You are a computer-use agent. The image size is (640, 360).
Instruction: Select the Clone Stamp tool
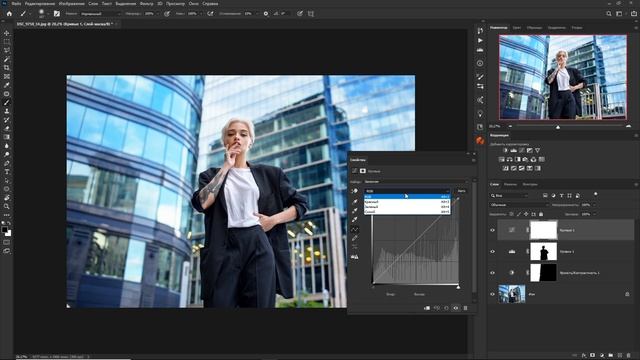[x=7, y=111]
